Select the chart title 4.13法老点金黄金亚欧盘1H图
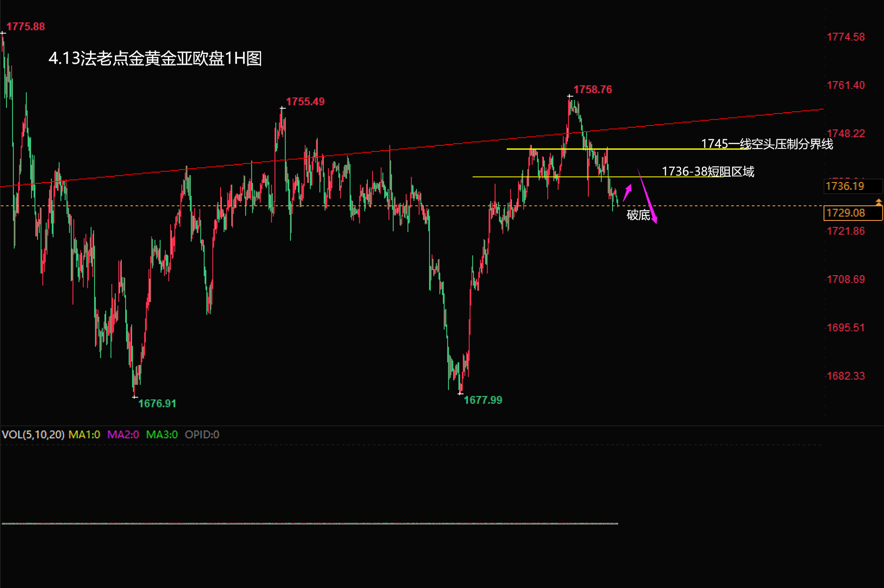 [x=155, y=58]
